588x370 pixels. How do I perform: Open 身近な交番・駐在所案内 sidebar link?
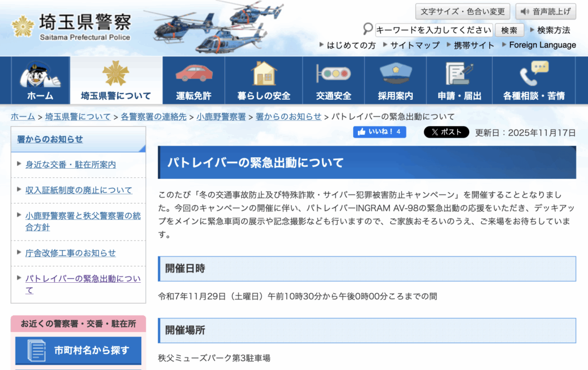[71, 164]
